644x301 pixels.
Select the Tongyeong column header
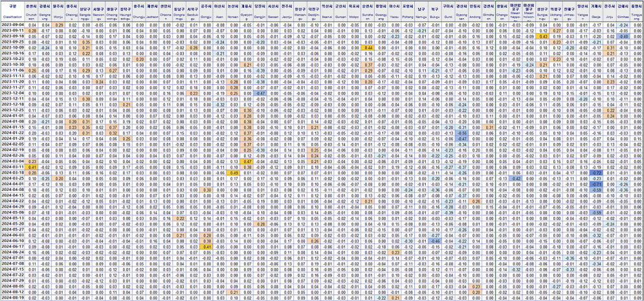pyautogui.click(x=637, y=12)
